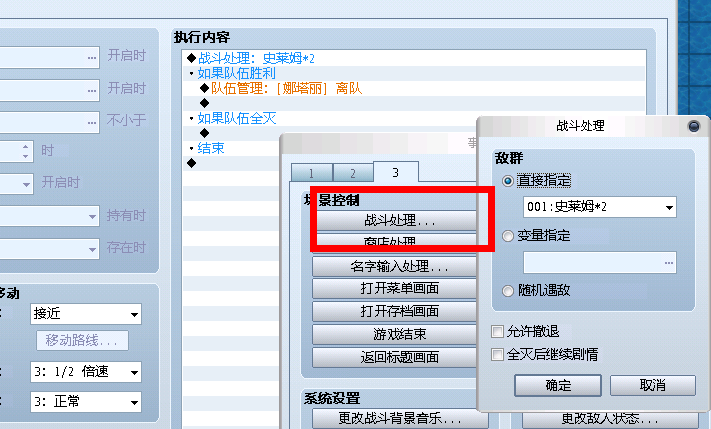
Task: Cancel the battle dialog with 取消
Action: click(x=653, y=385)
